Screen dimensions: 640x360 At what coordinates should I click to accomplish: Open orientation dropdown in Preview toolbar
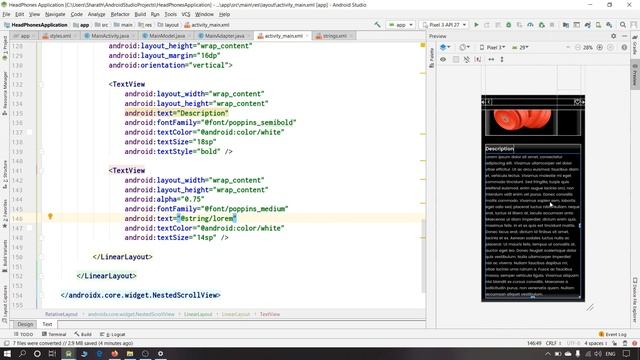(x=464, y=47)
